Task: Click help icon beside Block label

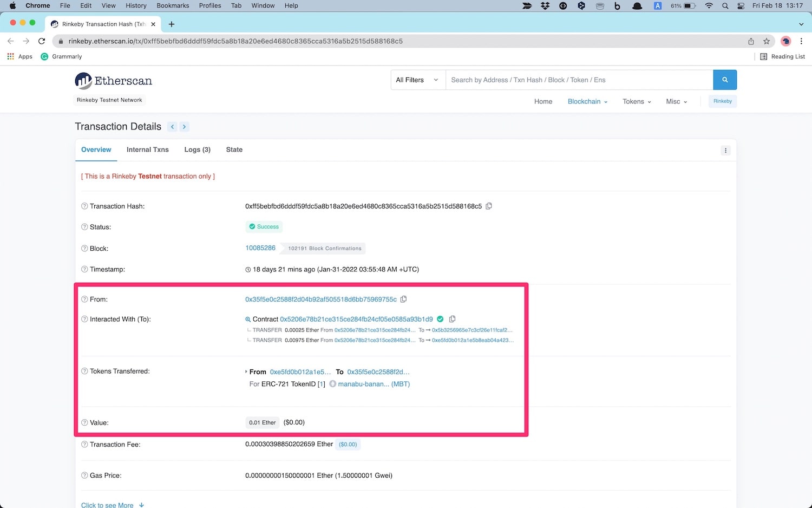Action: click(84, 249)
